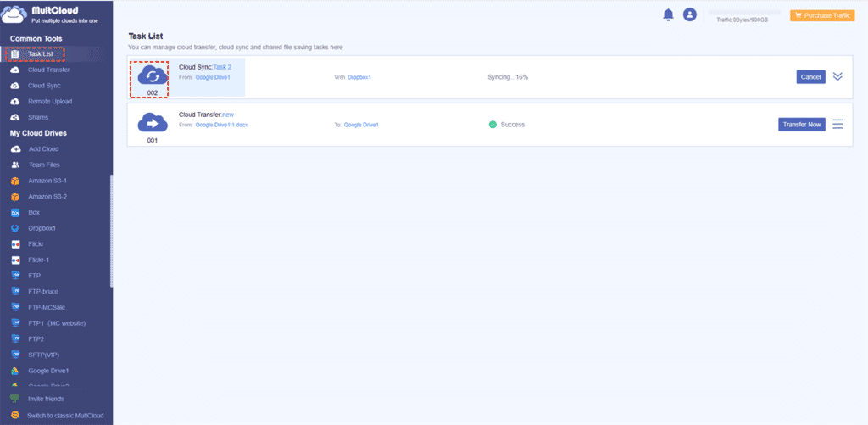Open Cloud Transfer tool
The height and width of the screenshot is (425, 868).
(48, 70)
